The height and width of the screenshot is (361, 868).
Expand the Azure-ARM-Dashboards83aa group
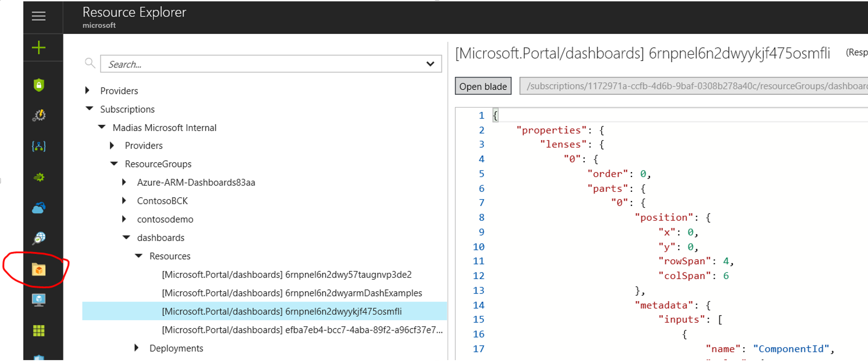click(124, 182)
